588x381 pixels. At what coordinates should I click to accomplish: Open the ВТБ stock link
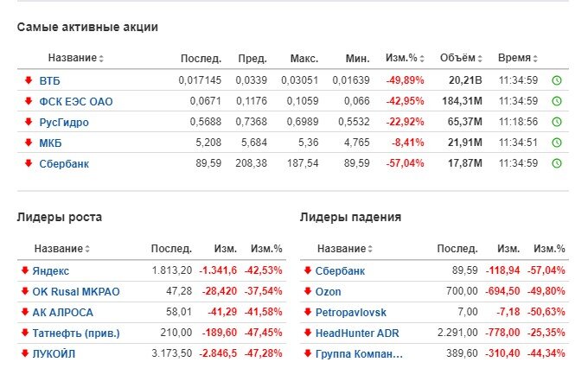[x=50, y=80]
